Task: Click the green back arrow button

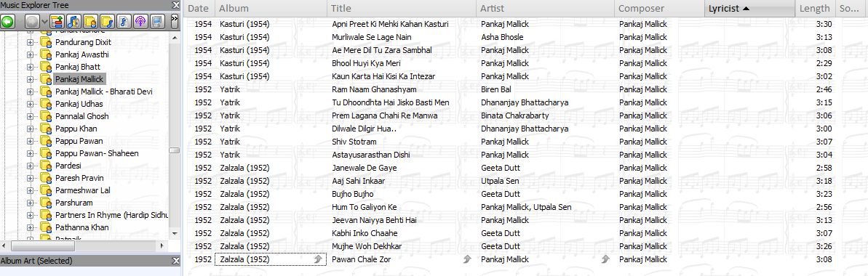Action: tap(8, 22)
